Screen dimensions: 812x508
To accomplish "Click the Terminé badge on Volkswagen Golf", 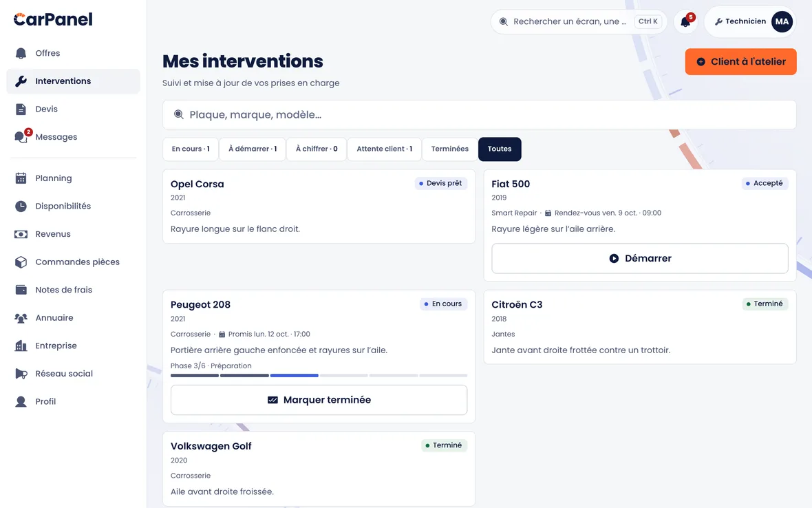I will coord(445,445).
